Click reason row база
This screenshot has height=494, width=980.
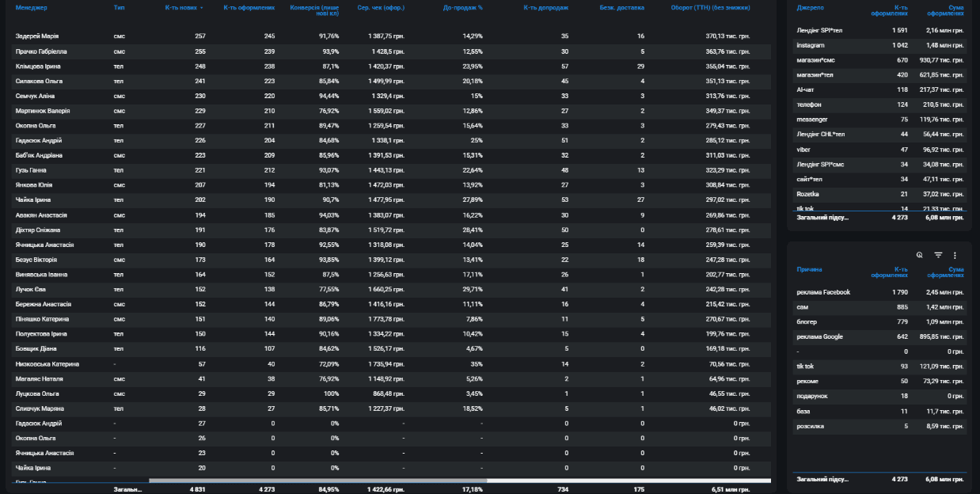click(880, 412)
